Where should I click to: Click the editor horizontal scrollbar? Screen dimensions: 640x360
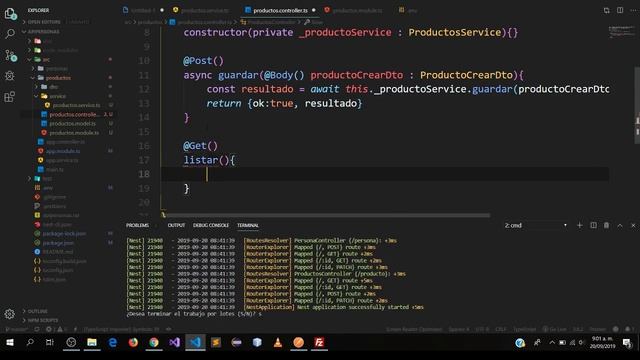[327, 215]
